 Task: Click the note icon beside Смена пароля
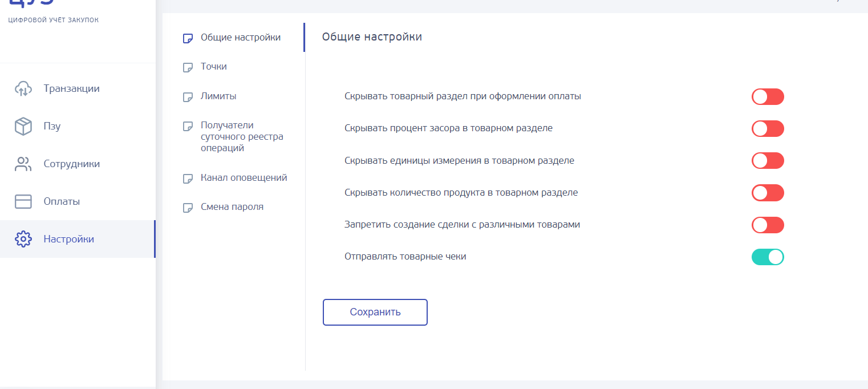point(187,208)
